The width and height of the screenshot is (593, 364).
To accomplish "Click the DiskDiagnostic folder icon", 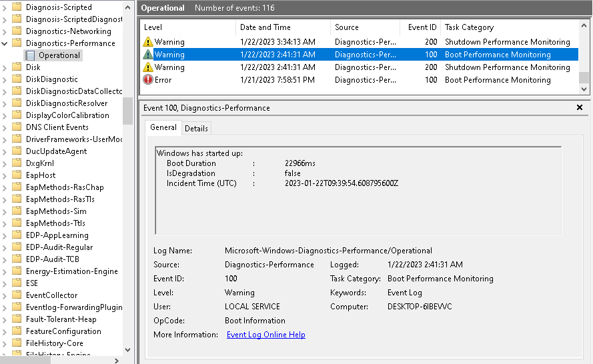I will 17,79.
